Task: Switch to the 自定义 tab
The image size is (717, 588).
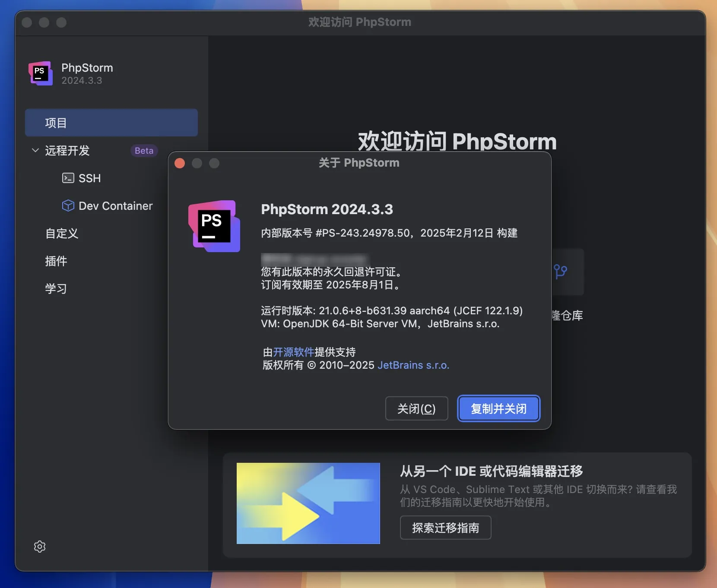Action: [62, 234]
